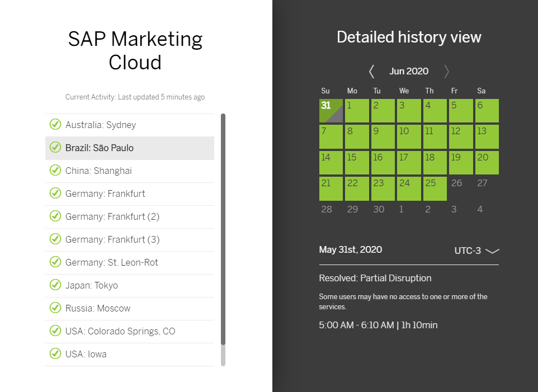
Task: Select the Germany: St. Leon-Rot data center
Action: pos(130,263)
